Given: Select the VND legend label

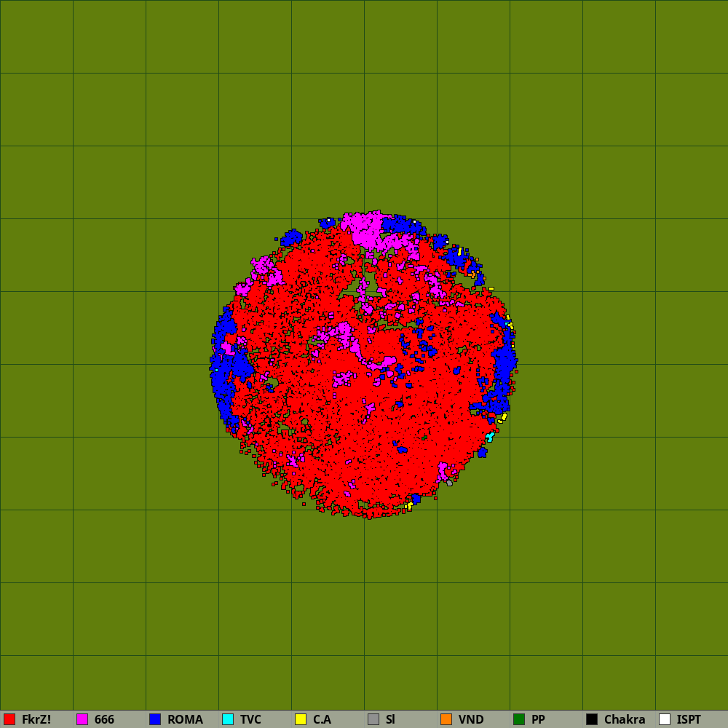Looking at the screenshot, I should (471, 719).
